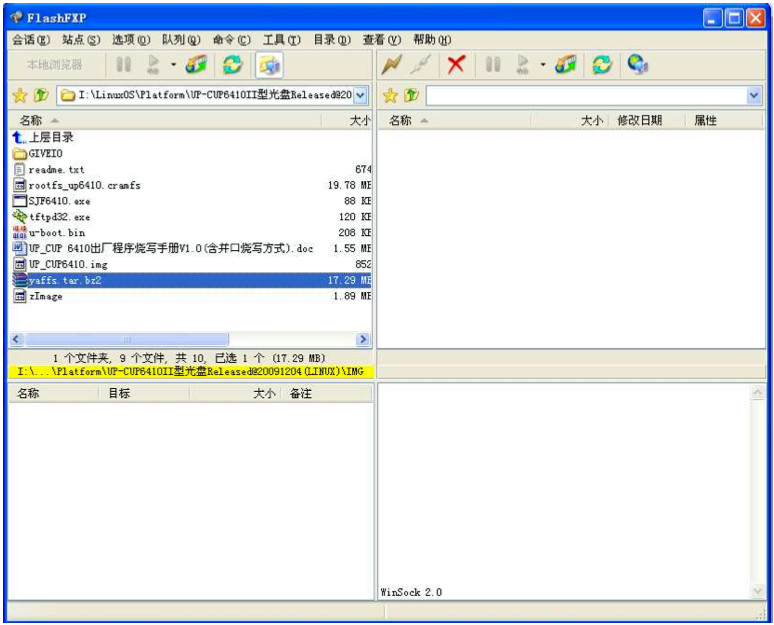Viewport: 774px width, 625px height.
Task: Open the 工具 menu
Action: point(281,40)
